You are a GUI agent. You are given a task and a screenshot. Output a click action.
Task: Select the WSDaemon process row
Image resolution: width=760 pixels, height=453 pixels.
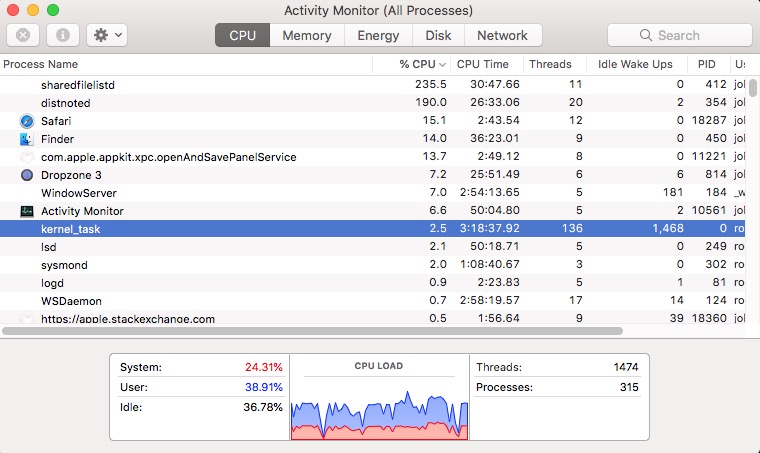tap(372, 301)
